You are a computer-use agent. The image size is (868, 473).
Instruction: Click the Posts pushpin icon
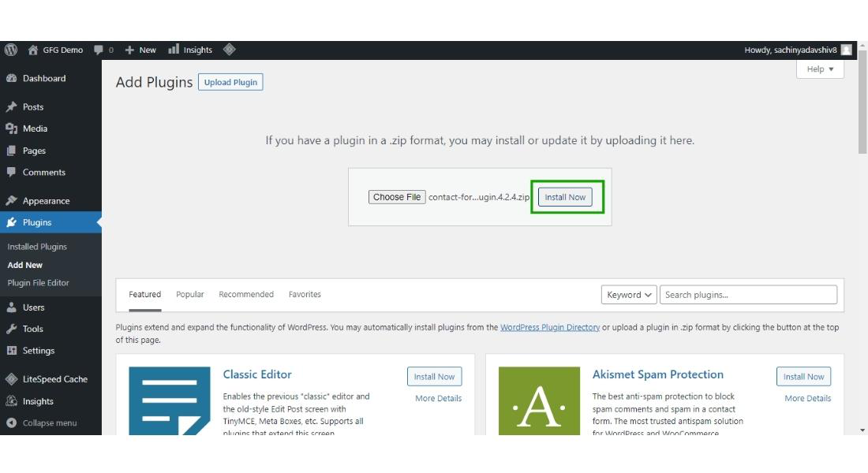tap(12, 106)
